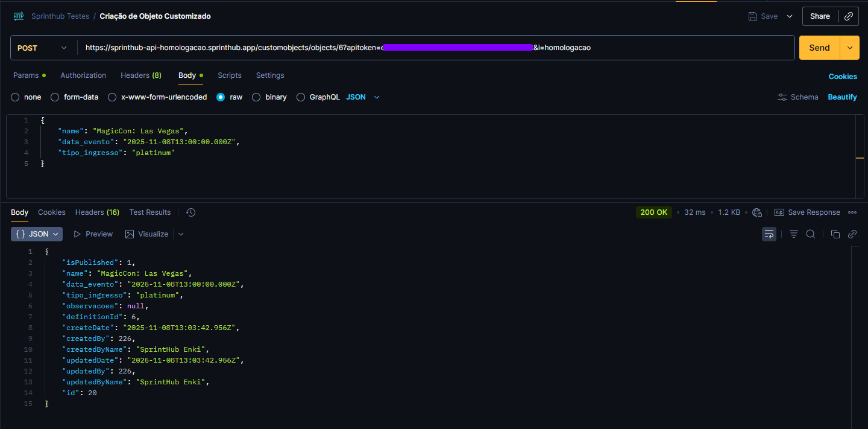Copy the response body to clipboard
This screenshot has height=429, width=868.
(x=835, y=234)
